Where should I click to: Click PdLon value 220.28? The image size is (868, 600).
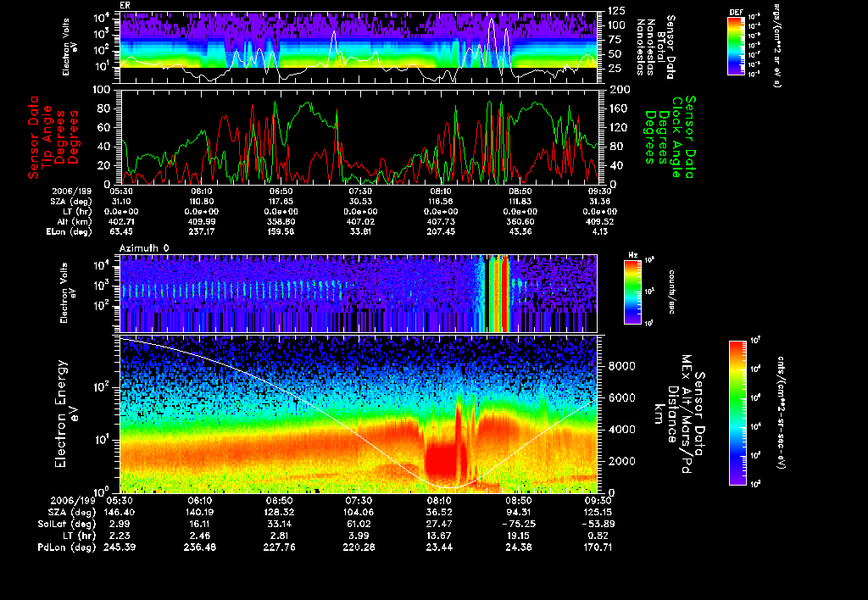359,547
